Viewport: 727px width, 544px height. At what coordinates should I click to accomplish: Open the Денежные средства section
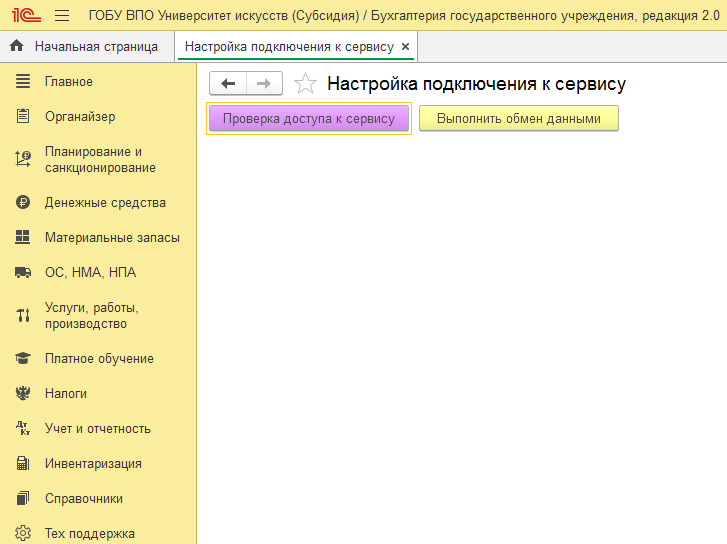[105, 203]
